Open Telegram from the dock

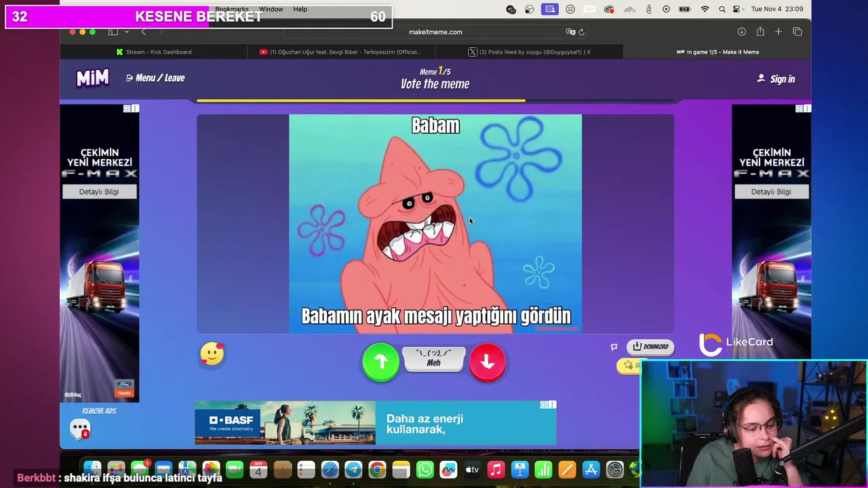click(x=353, y=469)
